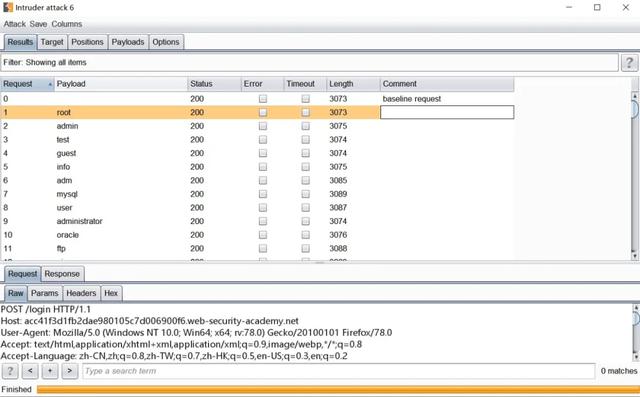Open the Hex view tab
Viewport: 640px width, 397px height.
(x=111, y=293)
